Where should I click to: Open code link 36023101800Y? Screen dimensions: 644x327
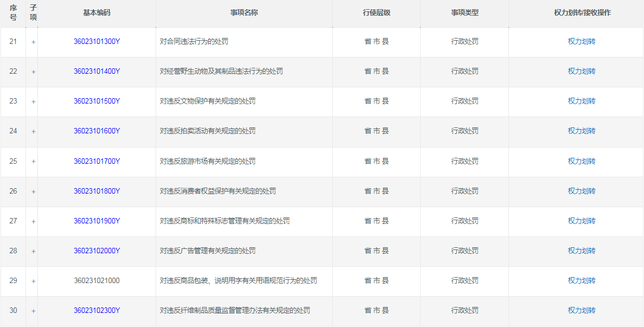96,191
